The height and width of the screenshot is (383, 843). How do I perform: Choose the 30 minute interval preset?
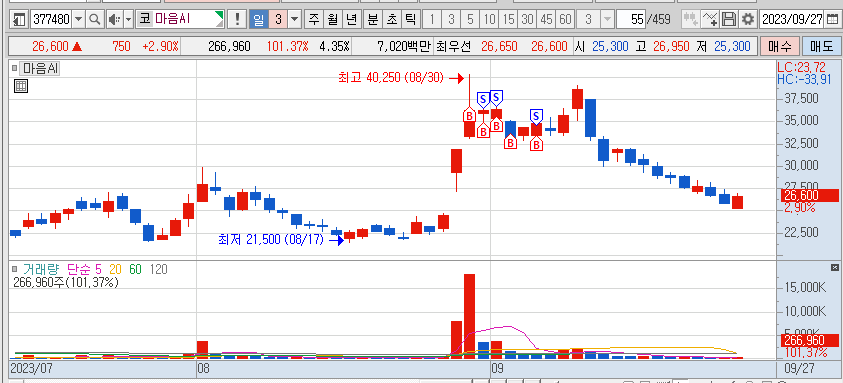tap(527, 20)
